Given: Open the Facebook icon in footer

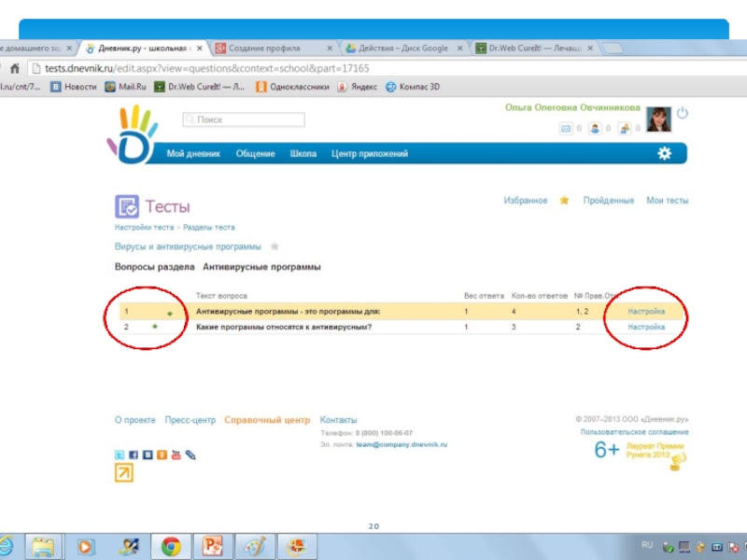Looking at the screenshot, I should (x=134, y=455).
